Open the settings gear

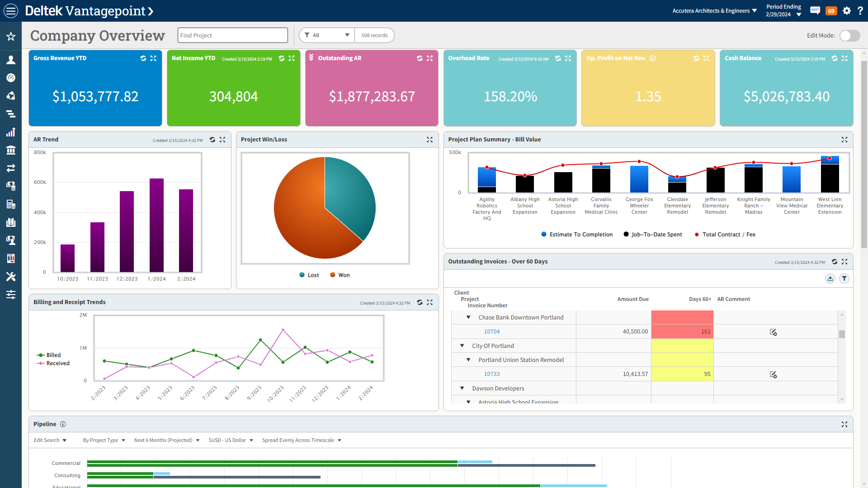847,11
